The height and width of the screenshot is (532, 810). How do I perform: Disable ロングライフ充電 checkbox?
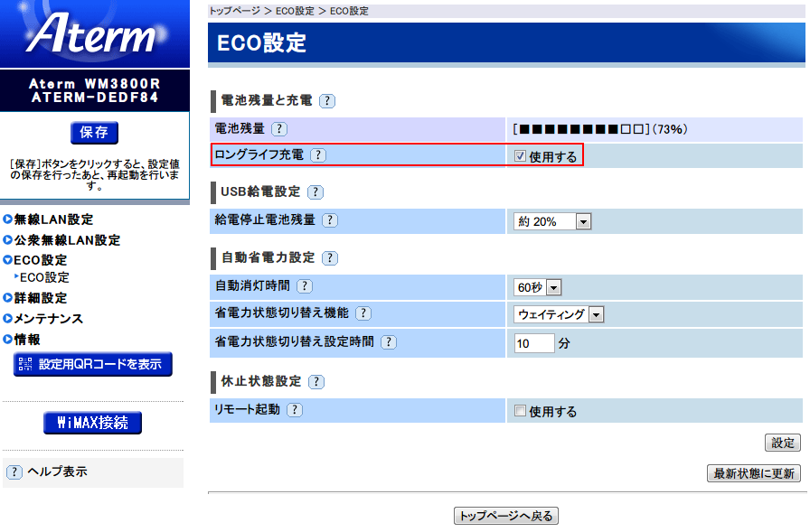(520, 156)
